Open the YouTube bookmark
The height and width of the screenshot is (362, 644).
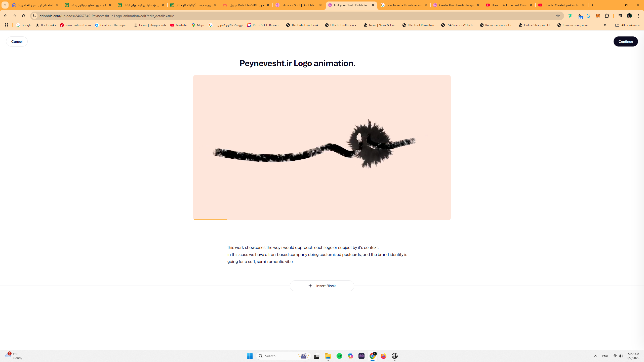tap(179, 25)
